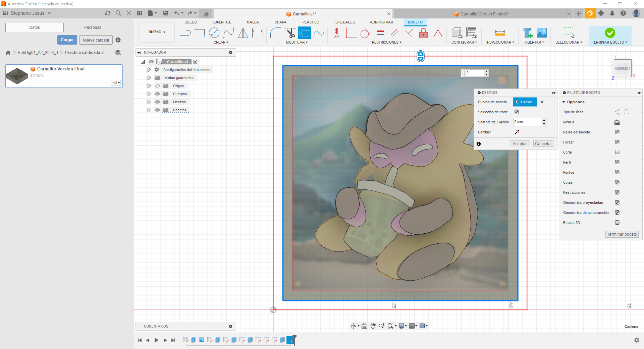
Task: Expand Configuración del documento node
Action: pos(149,70)
